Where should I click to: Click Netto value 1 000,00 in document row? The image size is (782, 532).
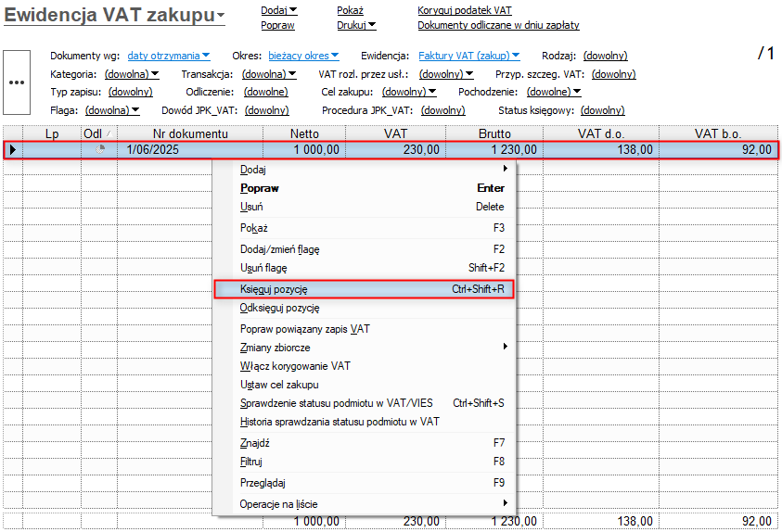[x=304, y=149]
